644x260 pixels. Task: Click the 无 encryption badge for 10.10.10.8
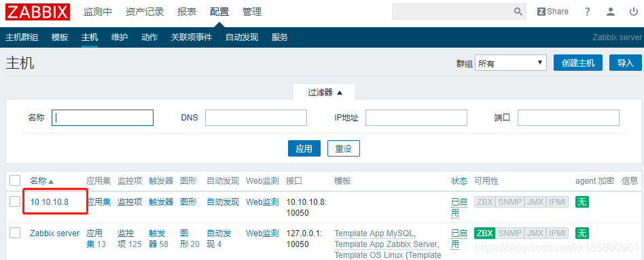click(x=582, y=202)
